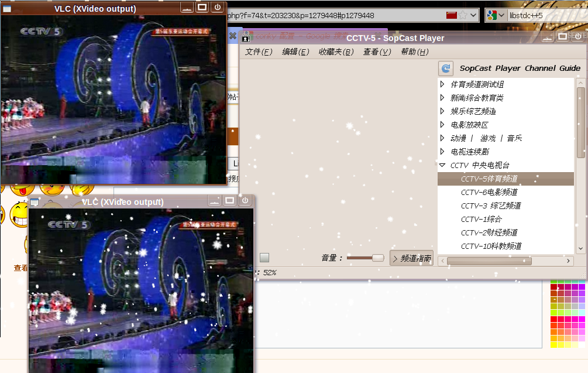Viewport: 588px width, 373px height.
Task: Click the 'SopCast Player Channel Guide' heading
Action: [520, 69]
